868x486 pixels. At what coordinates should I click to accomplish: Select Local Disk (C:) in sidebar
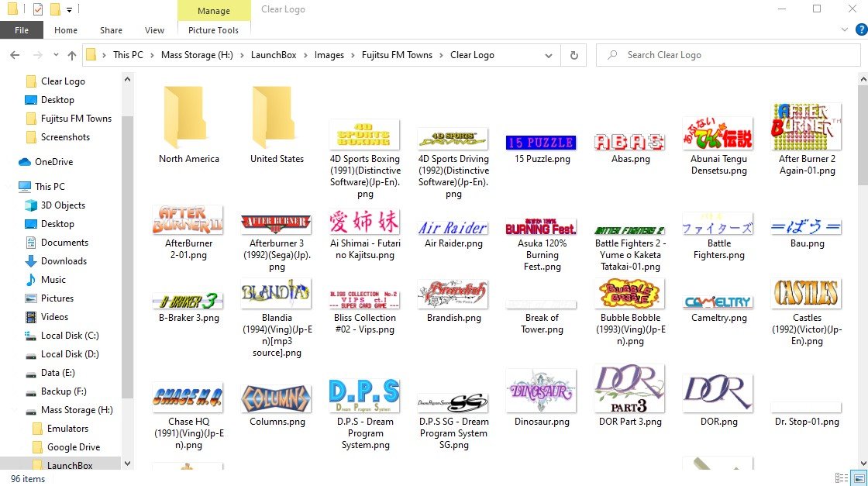[x=70, y=336]
